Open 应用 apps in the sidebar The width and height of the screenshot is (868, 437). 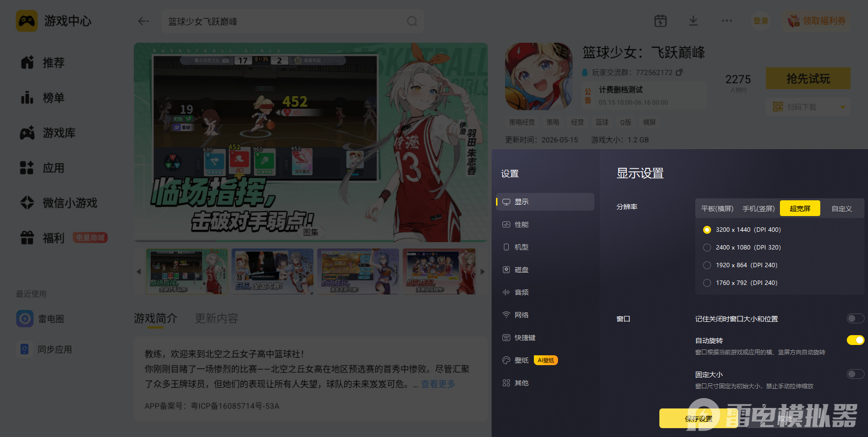pos(43,168)
